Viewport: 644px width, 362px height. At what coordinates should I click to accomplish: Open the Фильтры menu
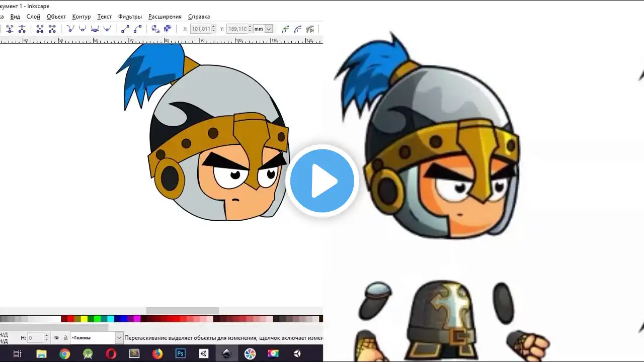(x=130, y=17)
